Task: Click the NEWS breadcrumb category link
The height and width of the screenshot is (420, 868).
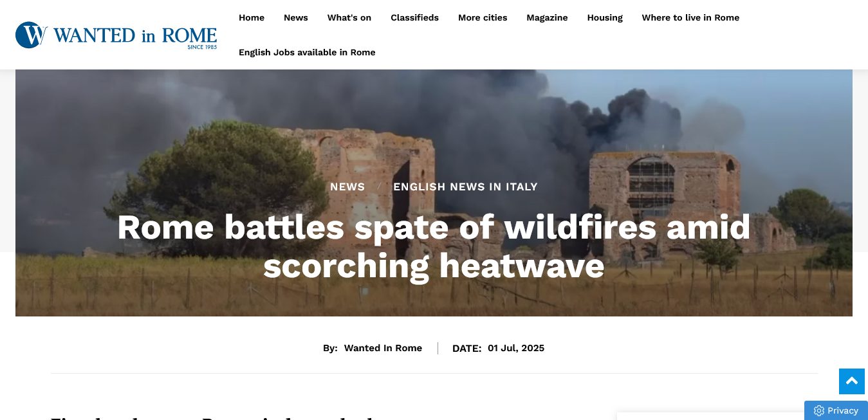Action: tap(347, 187)
